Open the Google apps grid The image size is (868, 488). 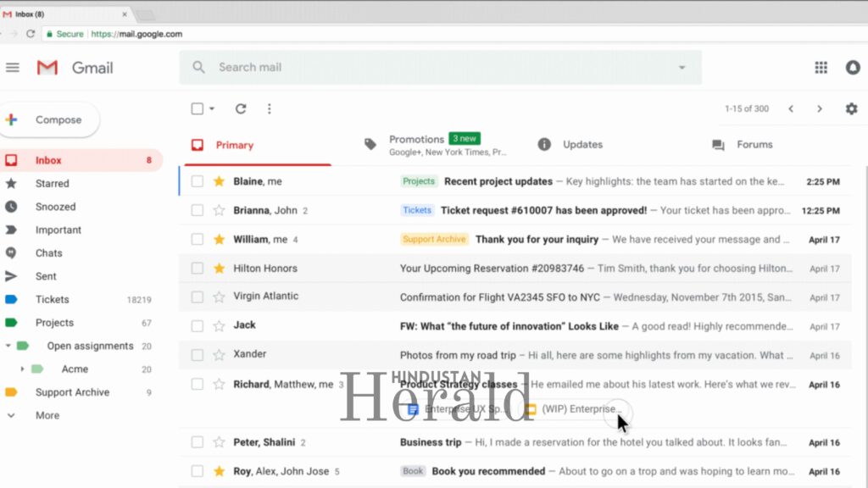point(821,68)
